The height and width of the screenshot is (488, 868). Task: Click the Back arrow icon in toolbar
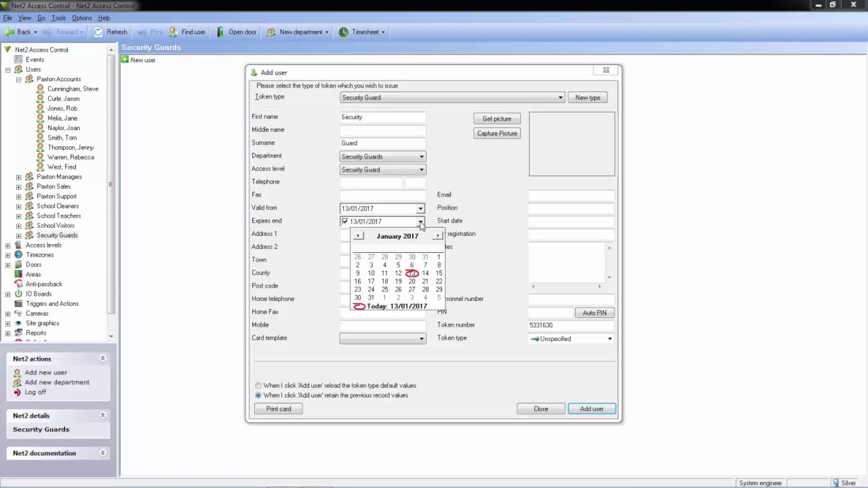pos(9,32)
